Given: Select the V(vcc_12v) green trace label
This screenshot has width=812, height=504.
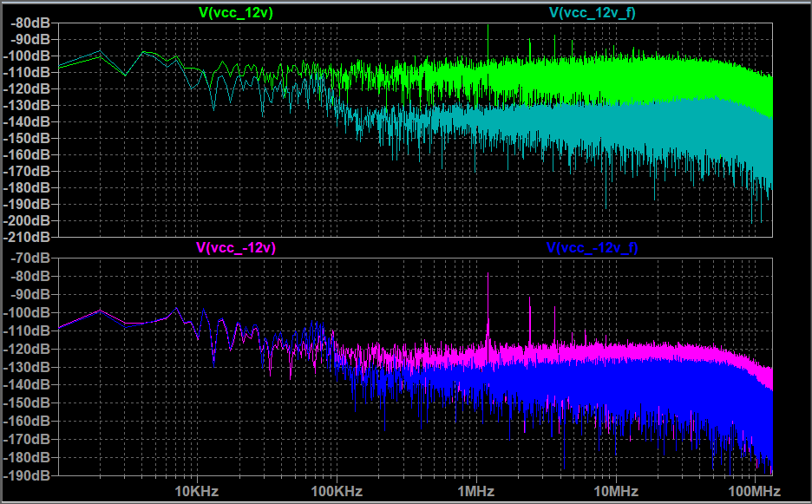Looking at the screenshot, I should [x=236, y=13].
